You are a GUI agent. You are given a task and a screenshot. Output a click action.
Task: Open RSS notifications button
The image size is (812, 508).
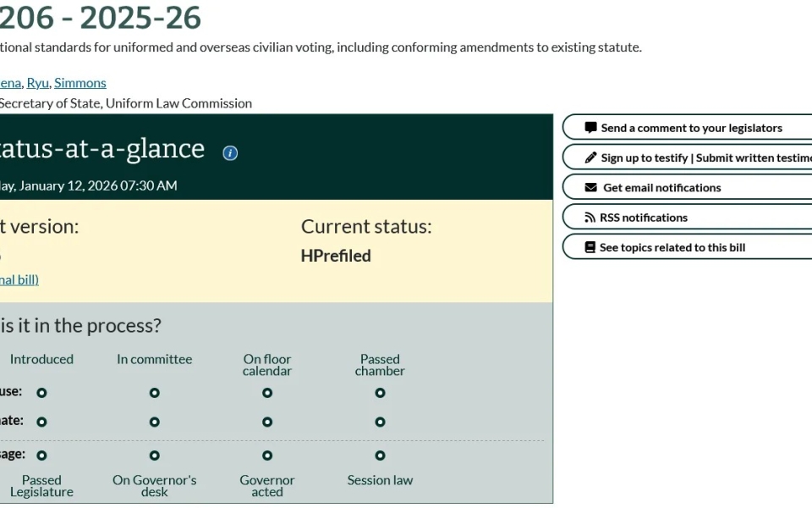click(x=643, y=218)
